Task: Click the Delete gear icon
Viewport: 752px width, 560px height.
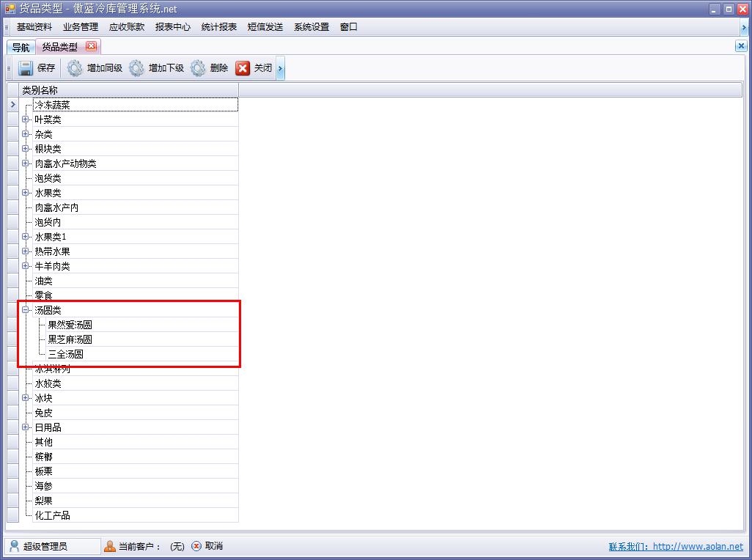Action: coord(198,68)
